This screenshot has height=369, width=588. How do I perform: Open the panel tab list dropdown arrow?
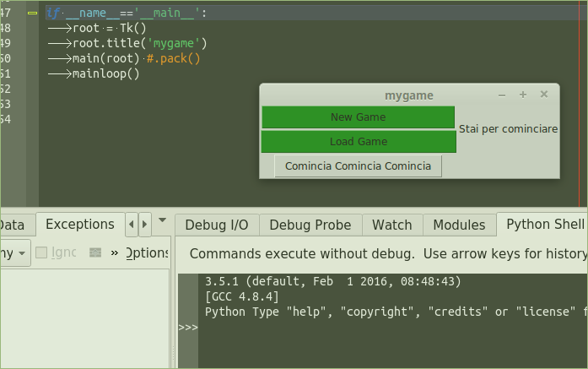pos(162,223)
